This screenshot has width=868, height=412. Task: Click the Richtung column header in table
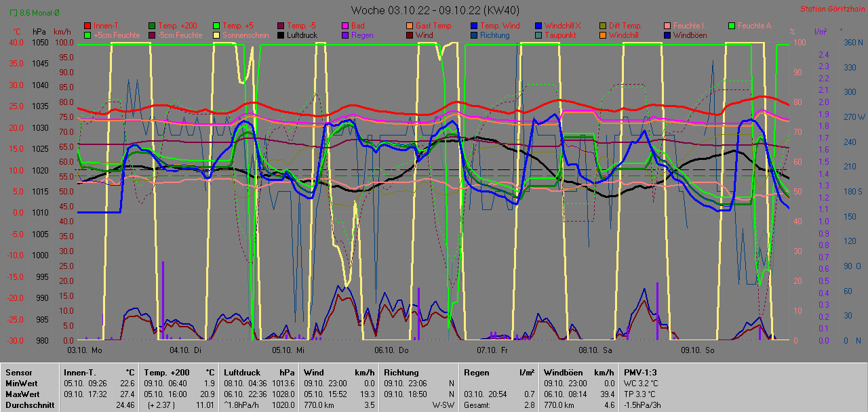401,372
